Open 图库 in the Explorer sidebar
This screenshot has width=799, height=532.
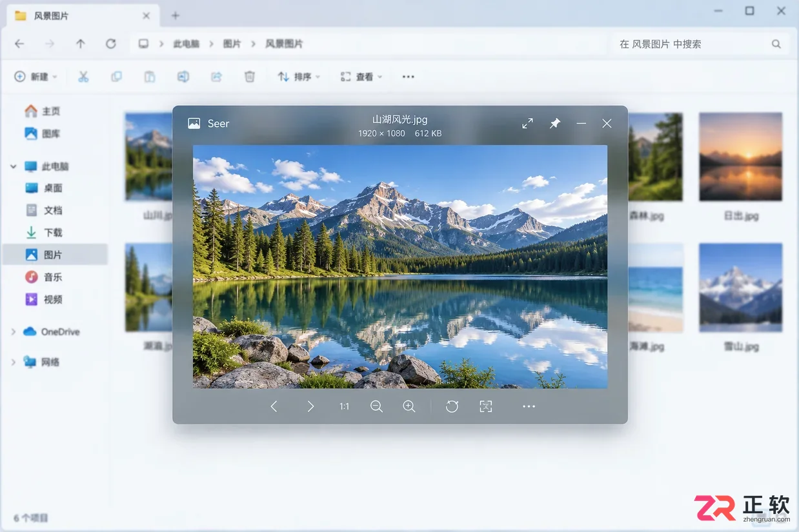pos(43,133)
